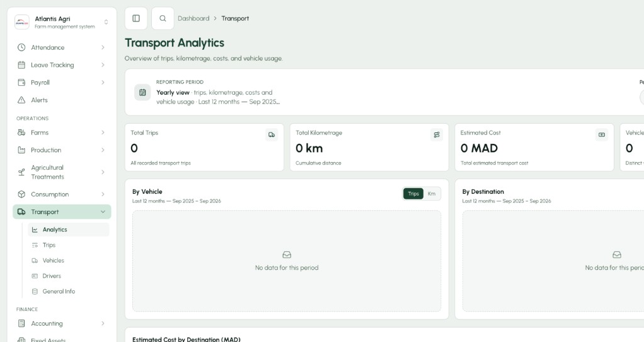Click the Agricultural Treatments sprout icon

coord(21,172)
